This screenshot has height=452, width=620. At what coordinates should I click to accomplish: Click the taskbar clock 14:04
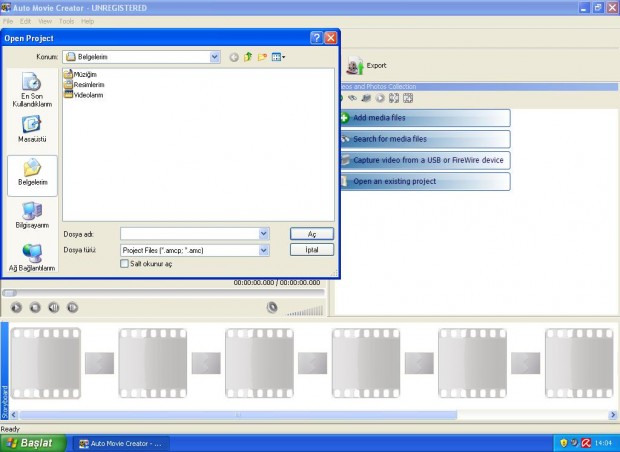tap(603, 443)
